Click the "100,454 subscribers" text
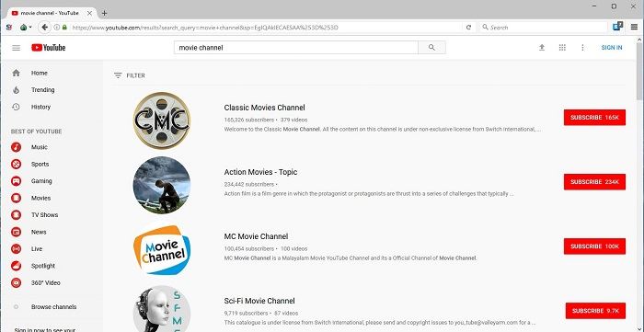 click(x=249, y=248)
